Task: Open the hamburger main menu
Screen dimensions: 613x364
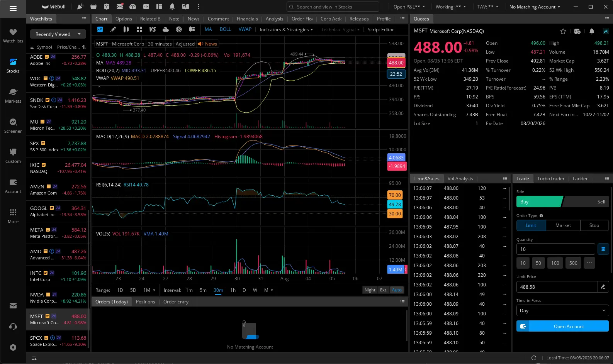Action: tap(13, 8)
